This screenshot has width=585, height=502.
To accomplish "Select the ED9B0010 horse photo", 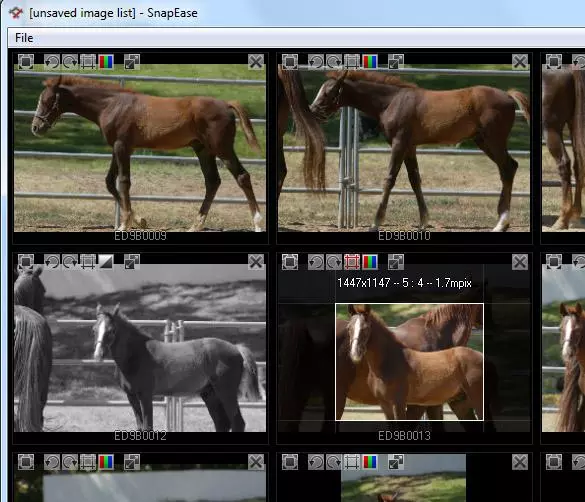I will (404, 149).
